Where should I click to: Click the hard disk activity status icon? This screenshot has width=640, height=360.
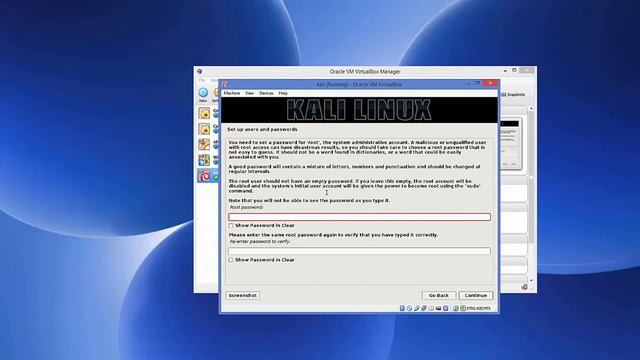click(x=402, y=308)
